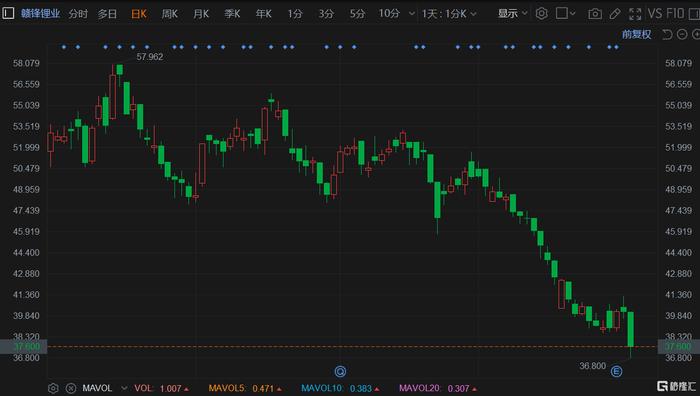The image size is (700, 396).
Task: Click the VS compare button
Action: click(654, 13)
